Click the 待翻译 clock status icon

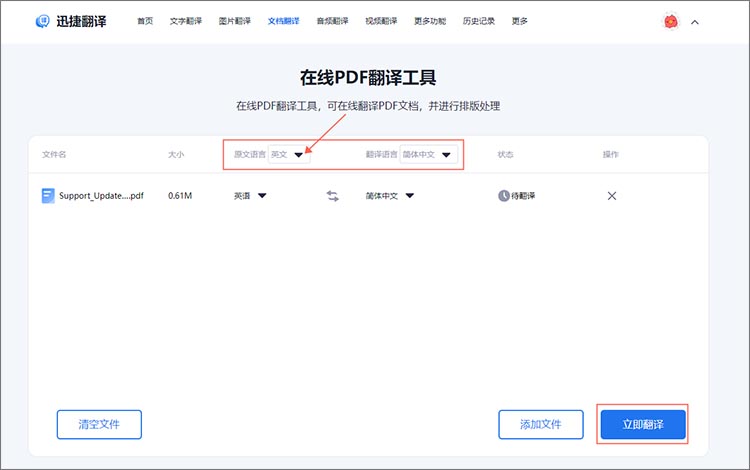pos(504,196)
